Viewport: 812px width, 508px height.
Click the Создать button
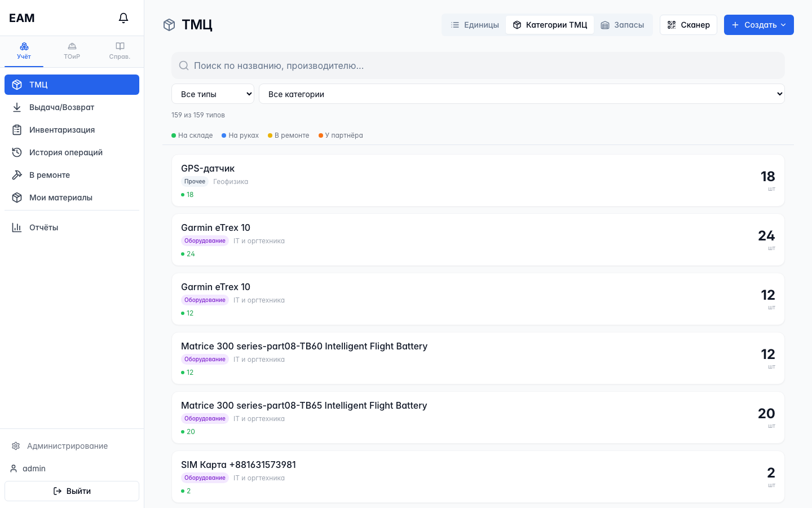[x=759, y=25]
